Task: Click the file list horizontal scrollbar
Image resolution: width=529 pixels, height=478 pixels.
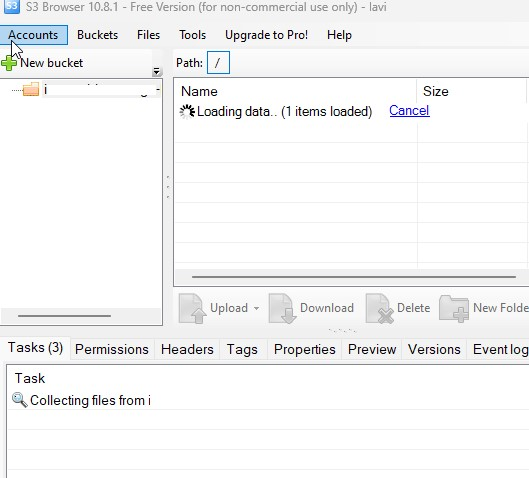Action: [354, 277]
